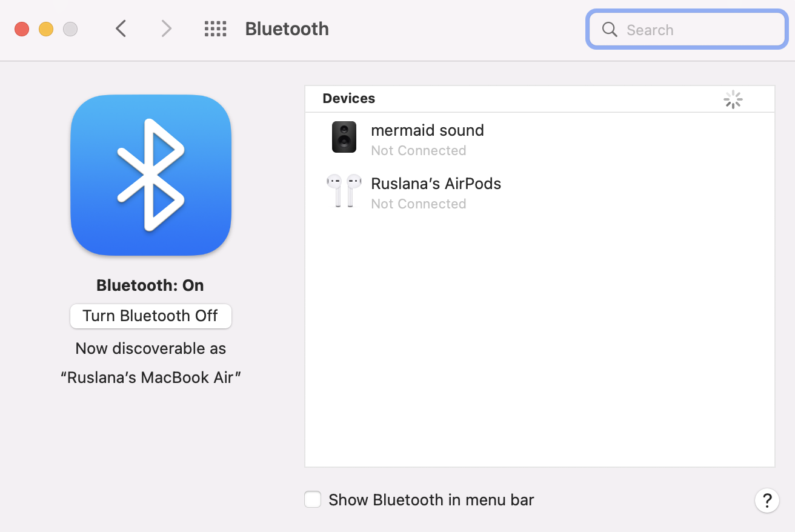The height and width of the screenshot is (532, 795).
Task: Click the large blue Bluetooth logo
Action: tap(151, 175)
